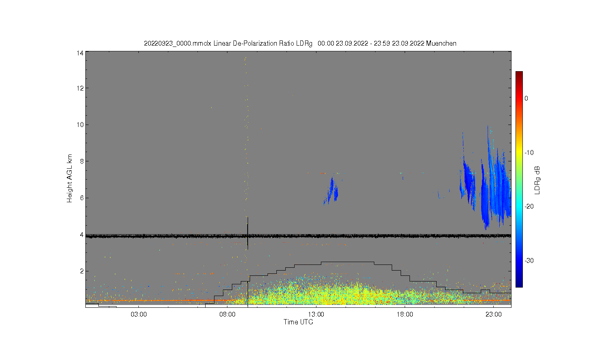607x364 pixels.
Task: Click the colorbar value label -20
Action: tap(529, 206)
